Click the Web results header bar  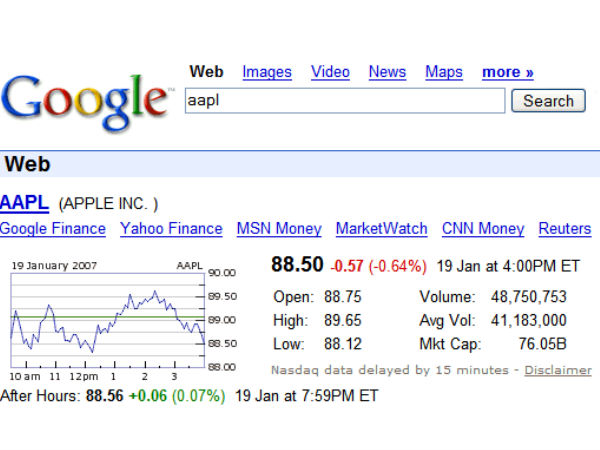point(300,164)
